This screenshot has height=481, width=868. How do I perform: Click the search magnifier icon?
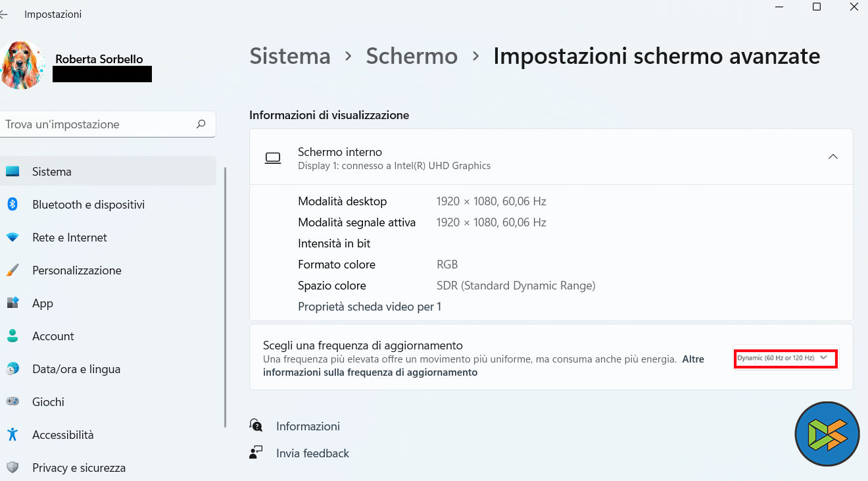201,124
